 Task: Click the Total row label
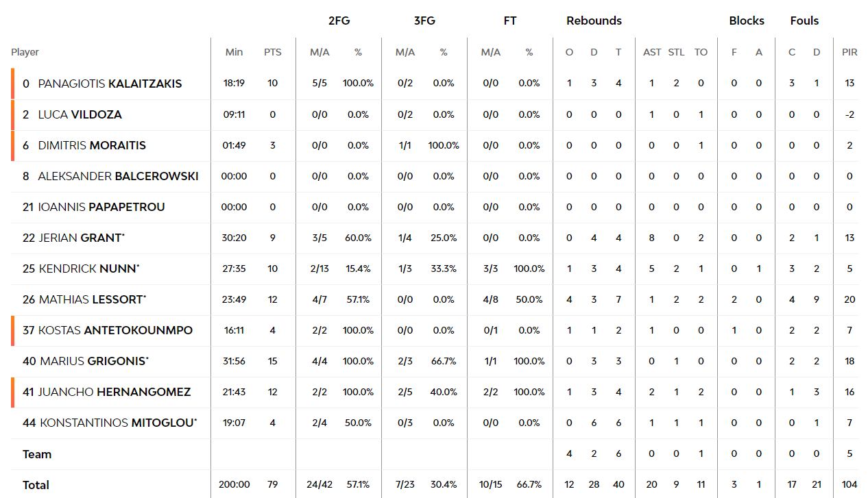point(36,485)
